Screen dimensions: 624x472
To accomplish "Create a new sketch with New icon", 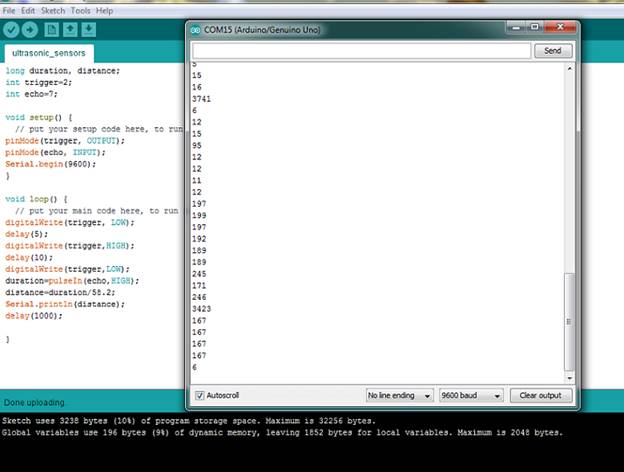I will (x=53, y=30).
